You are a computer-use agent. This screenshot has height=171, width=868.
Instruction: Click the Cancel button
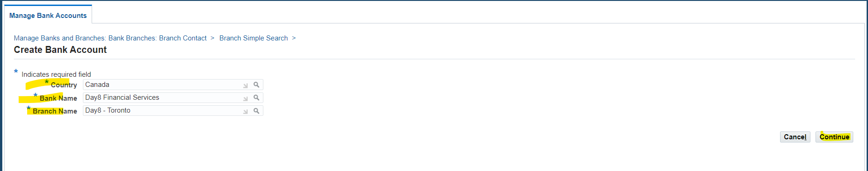[x=795, y=137]
